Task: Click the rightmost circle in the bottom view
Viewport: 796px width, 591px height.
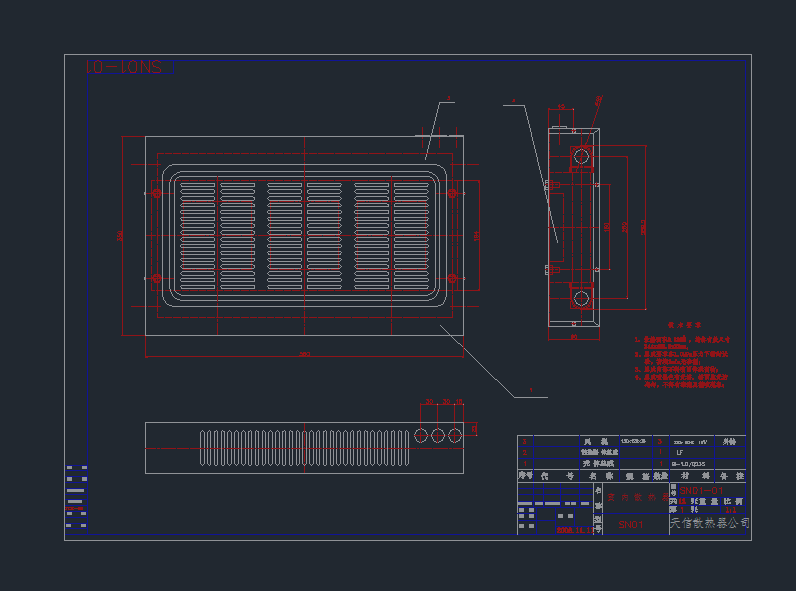Action: (455, 435)
